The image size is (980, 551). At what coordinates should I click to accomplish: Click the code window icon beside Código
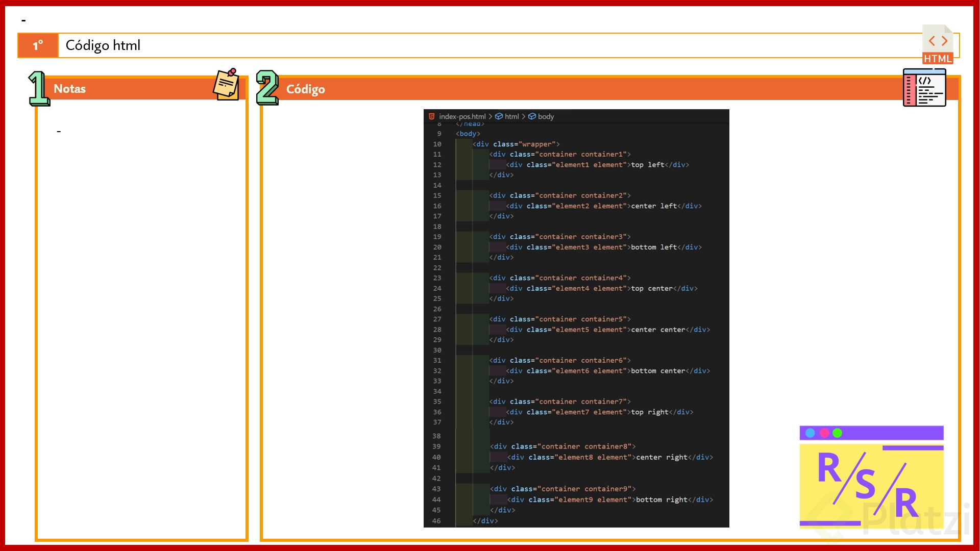coord(924,87)
